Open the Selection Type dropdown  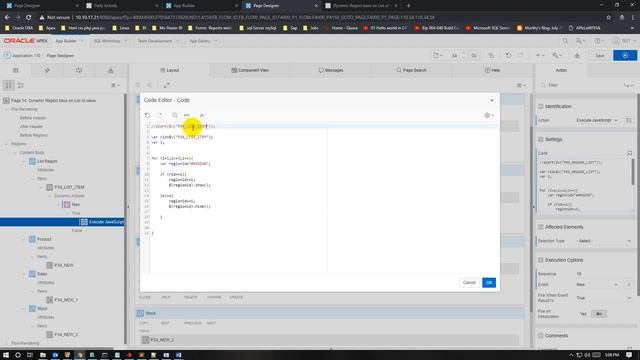pos(603,241)
